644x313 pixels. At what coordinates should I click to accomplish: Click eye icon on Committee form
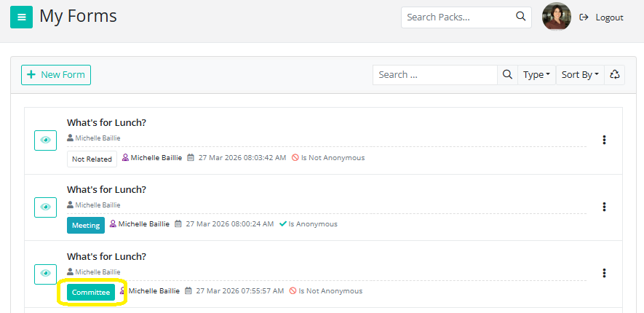coord(45,274)
